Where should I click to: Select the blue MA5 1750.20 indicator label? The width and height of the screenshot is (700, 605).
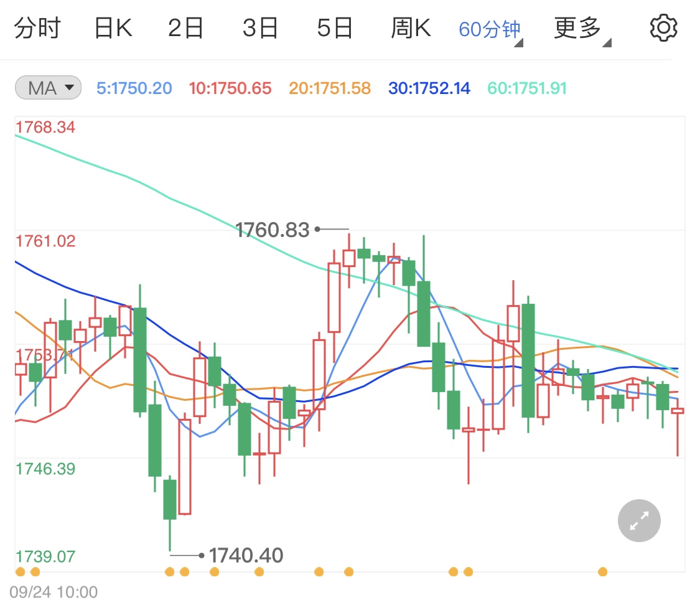tap(133, 88)
